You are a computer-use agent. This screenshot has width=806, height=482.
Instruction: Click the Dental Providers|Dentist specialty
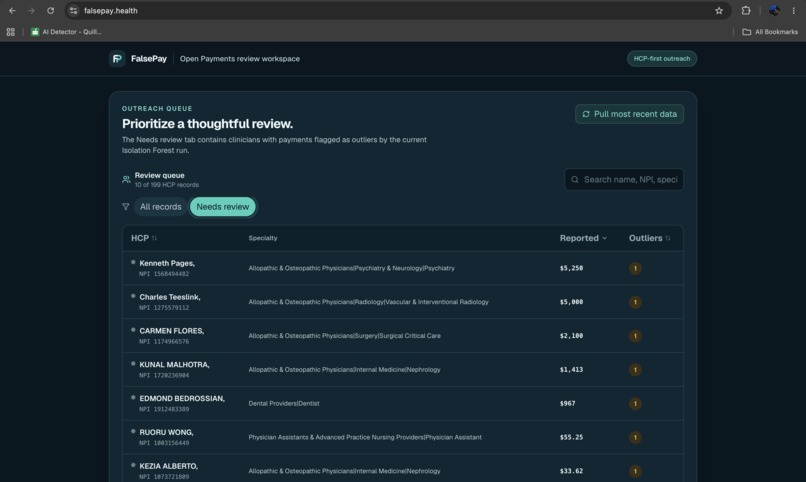pos(284,404)
